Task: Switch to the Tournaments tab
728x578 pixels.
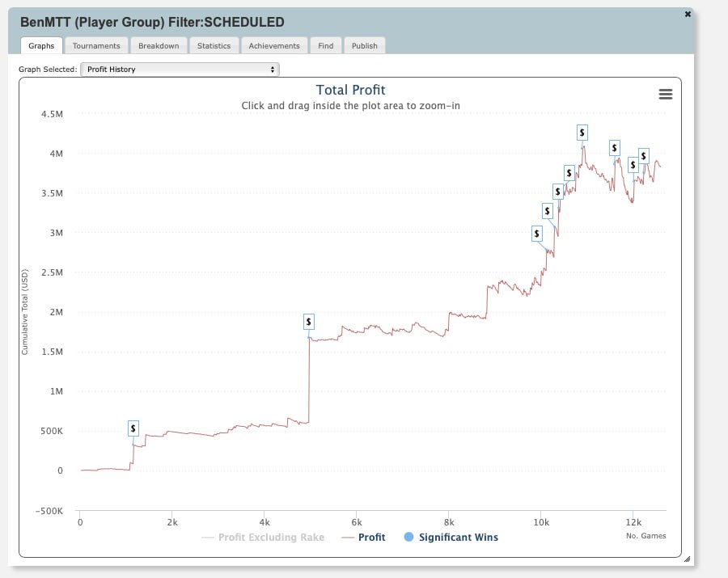Action: pyautogui.click(x=96, y=46)
